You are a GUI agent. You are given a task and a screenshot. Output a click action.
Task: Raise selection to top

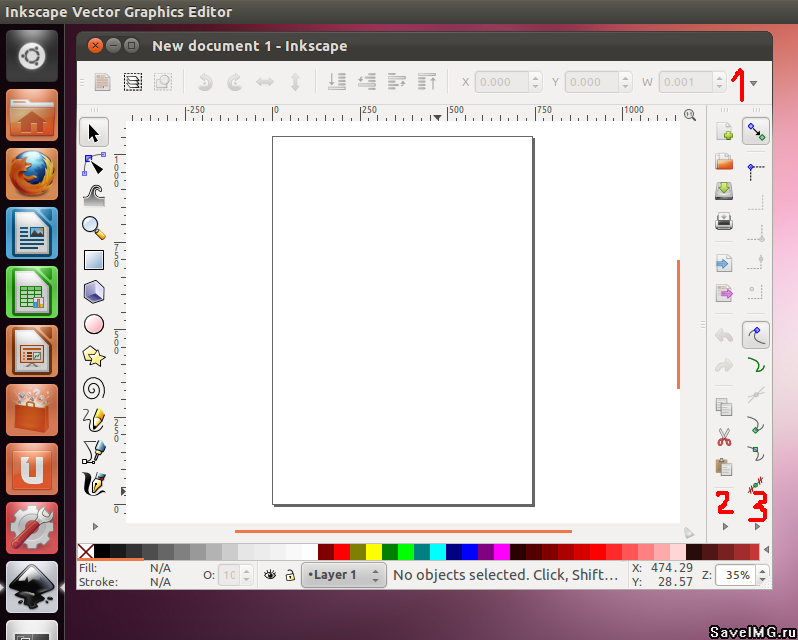(426, 82)
